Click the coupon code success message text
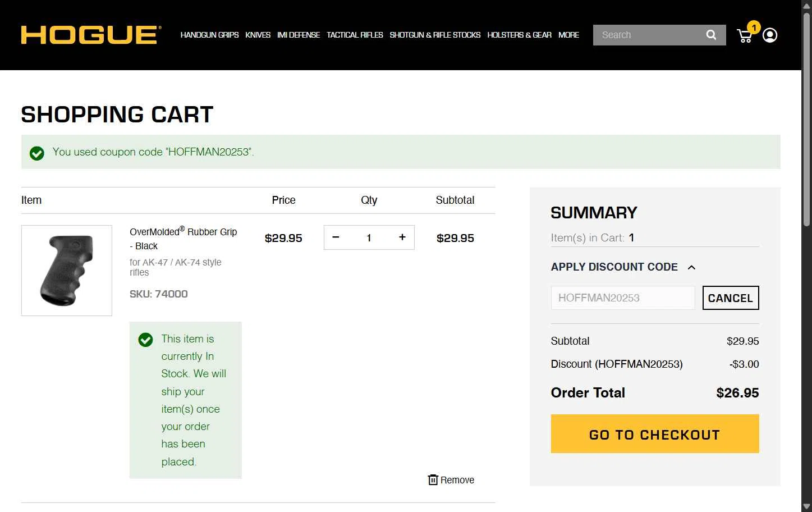 click(153, 152)
